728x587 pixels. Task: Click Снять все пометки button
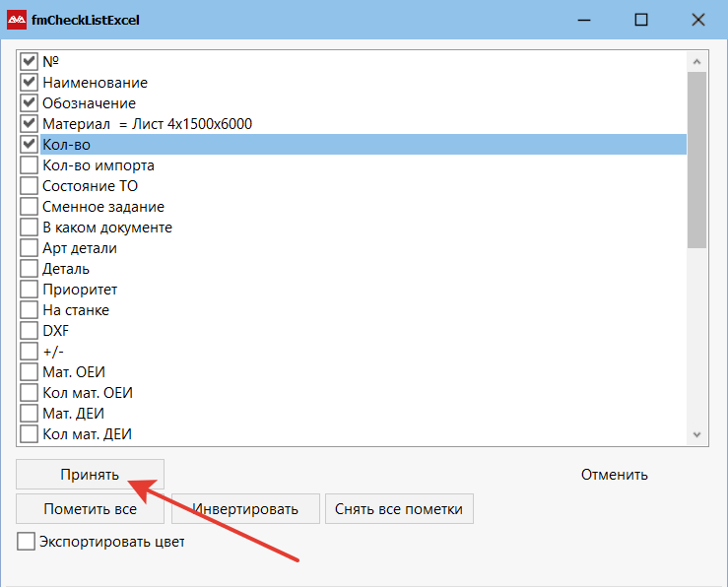click(x=399, y=509)
